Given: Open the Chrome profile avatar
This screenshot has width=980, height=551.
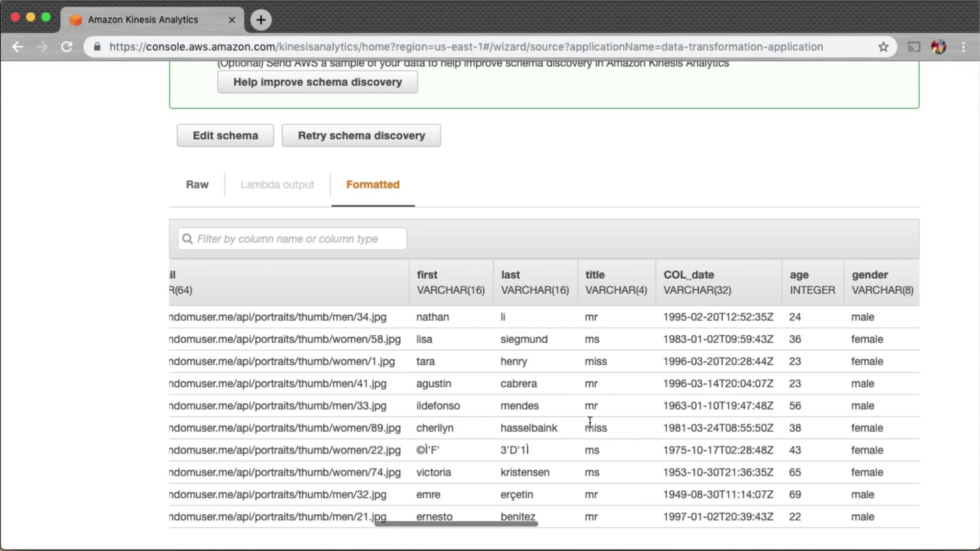Looking at the screenshot, I should point(938,47).
